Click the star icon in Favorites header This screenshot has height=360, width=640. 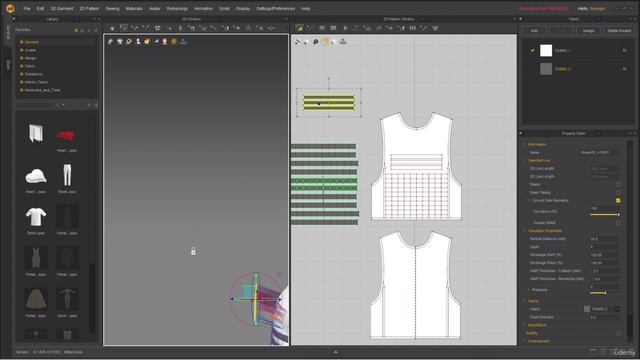76,30
